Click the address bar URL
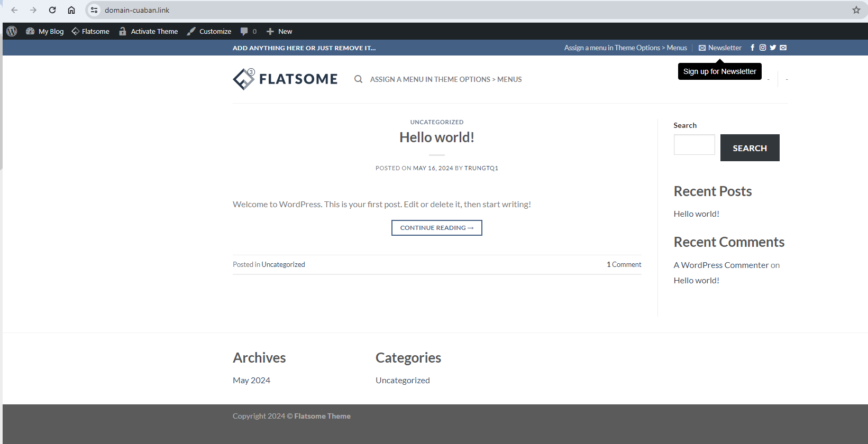 137,10
